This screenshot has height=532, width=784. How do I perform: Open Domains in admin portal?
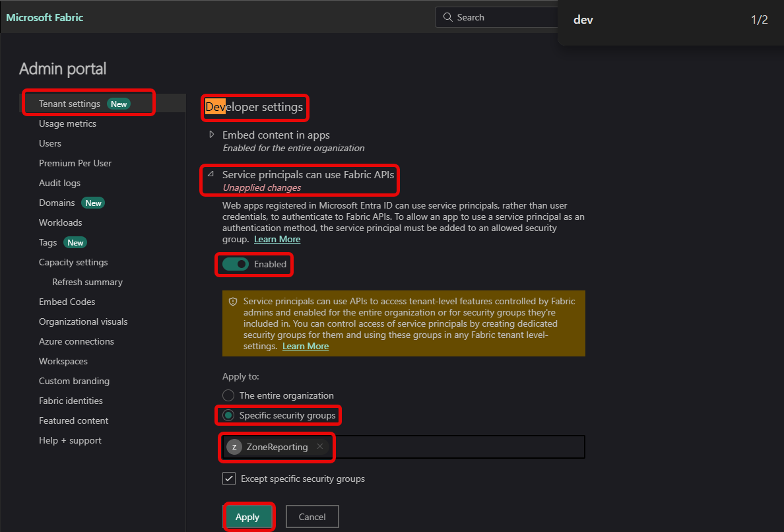click(57, 203)
